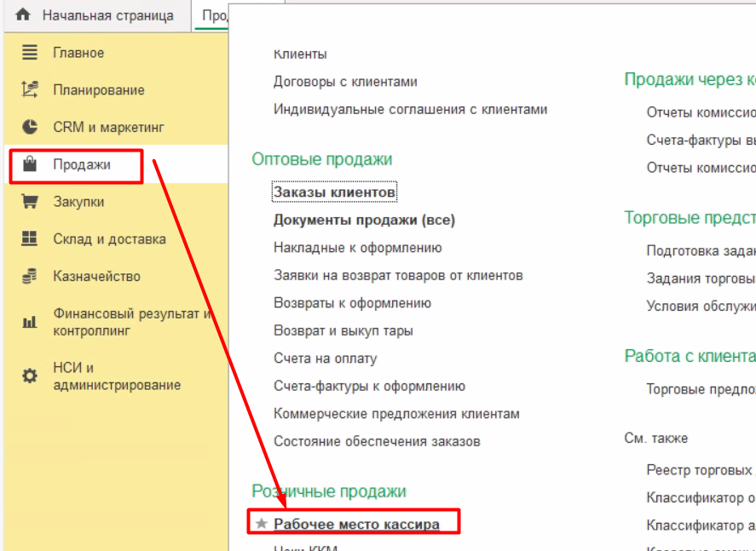Open Коммерческие предложения клиентам
756x551 pixels.
pyautogui.click(x=396, y=413)
